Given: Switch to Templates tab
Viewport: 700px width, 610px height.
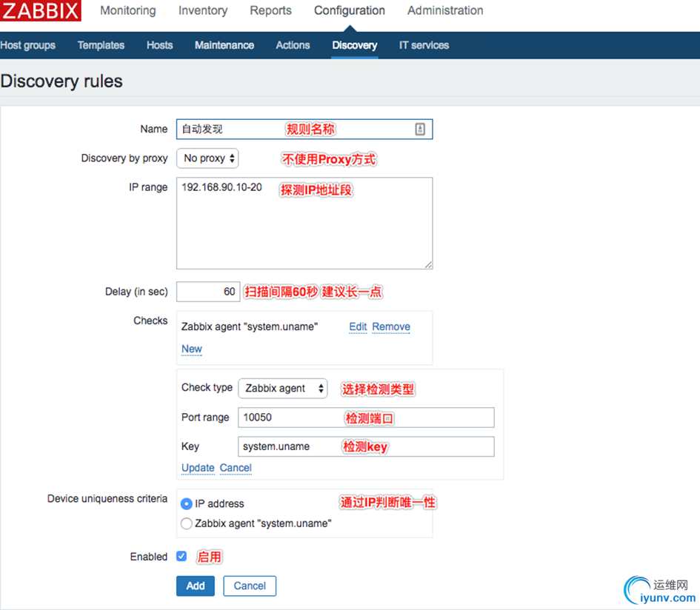Looking at the screenshot, I should pyautogui.click(x=101, y=45).
